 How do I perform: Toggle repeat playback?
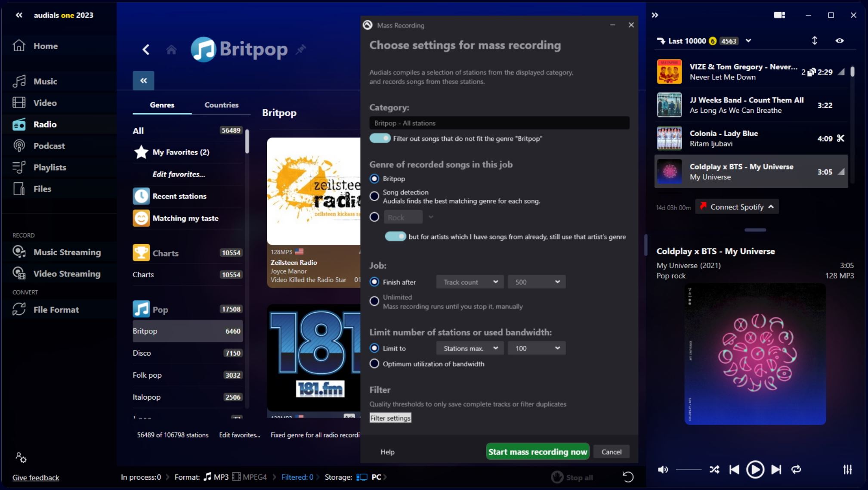(796, 469)
